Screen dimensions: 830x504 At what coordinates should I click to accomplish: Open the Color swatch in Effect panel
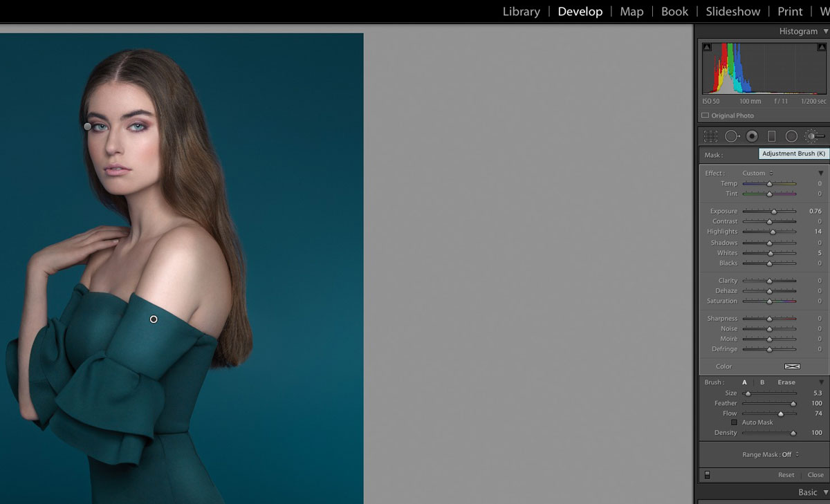[x=792, y=366]
